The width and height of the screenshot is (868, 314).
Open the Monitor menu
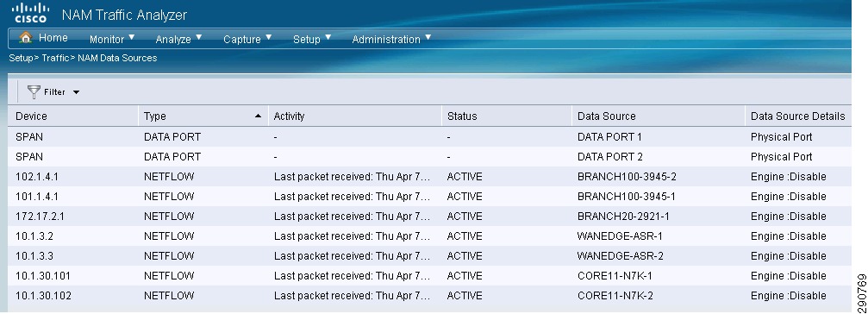pos(112,40)
